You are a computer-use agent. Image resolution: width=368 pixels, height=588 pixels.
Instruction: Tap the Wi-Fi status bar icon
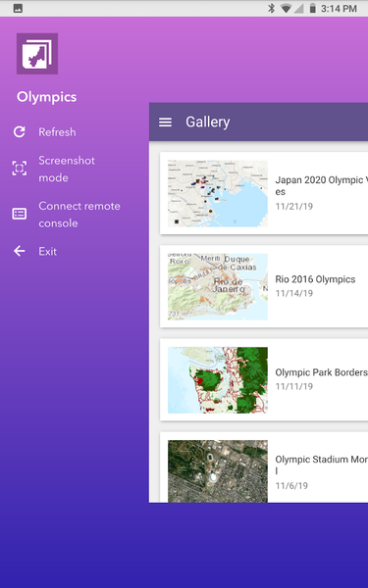(287, 8)
